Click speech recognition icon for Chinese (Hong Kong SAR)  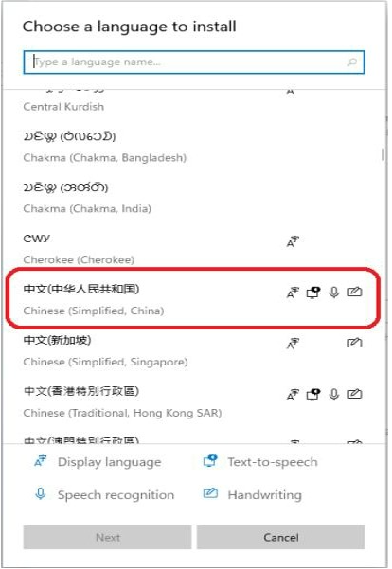coord(334,394)
